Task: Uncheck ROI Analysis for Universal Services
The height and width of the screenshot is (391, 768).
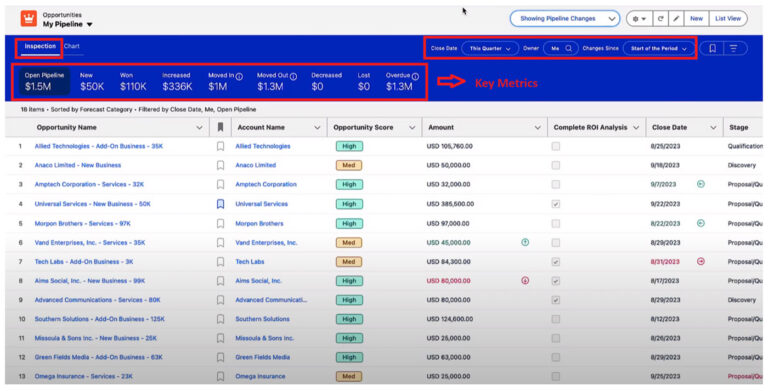Action: tap(556, 204)
